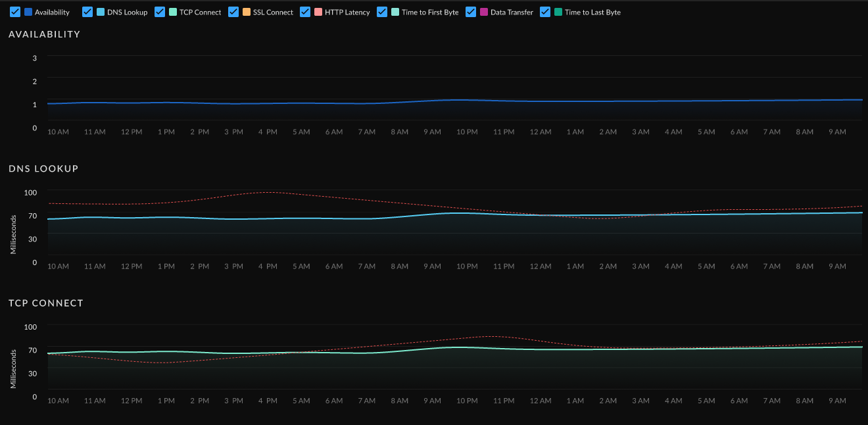
Task: Click the DNS Lookup legend label
Action: (x=128, y=12)
